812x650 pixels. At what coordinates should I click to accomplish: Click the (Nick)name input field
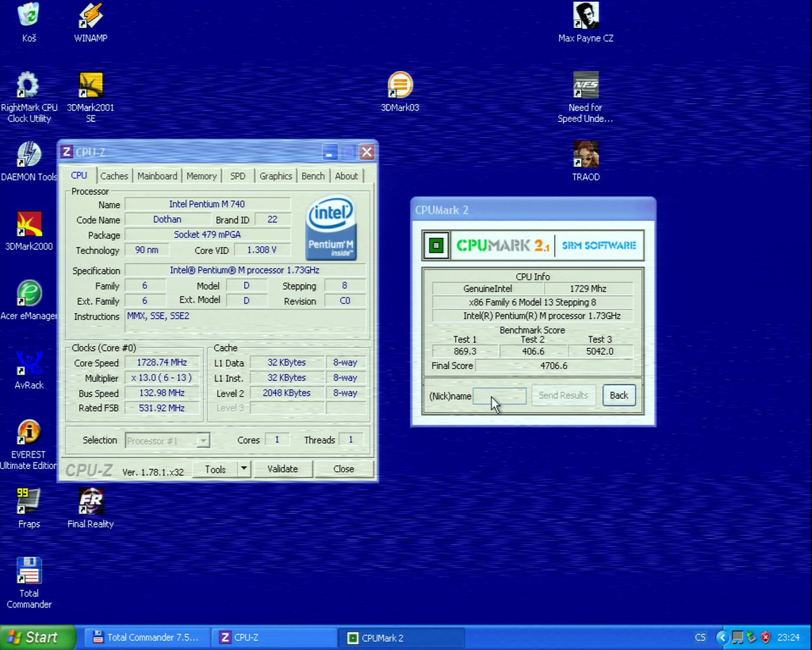pyautogui.click(x=499, y=396)
